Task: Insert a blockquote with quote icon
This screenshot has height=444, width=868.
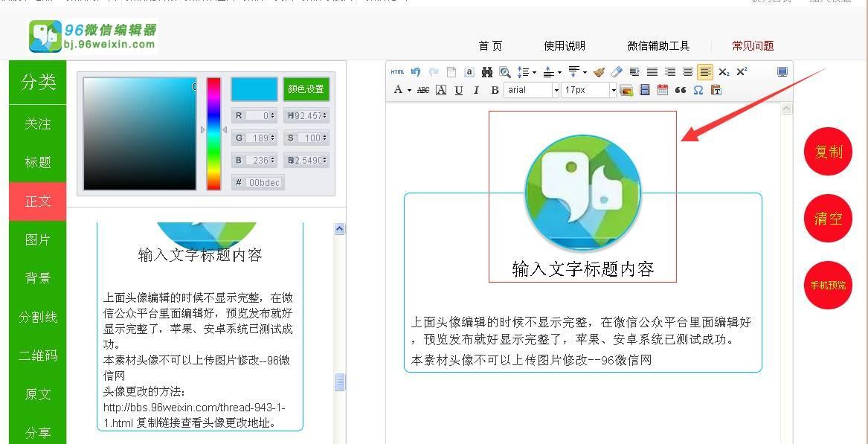Action: click(681, 90)
